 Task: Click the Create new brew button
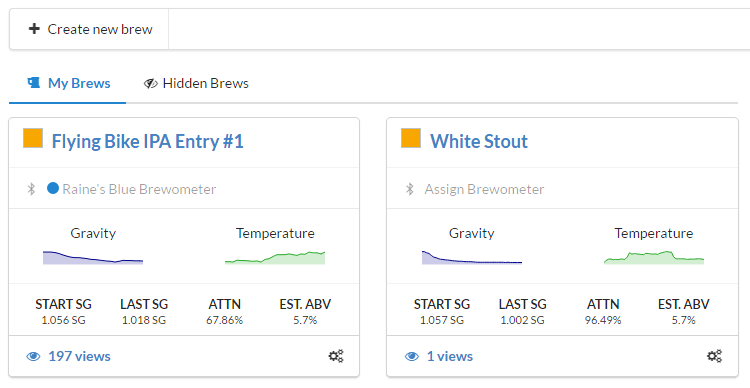(89, 29)
